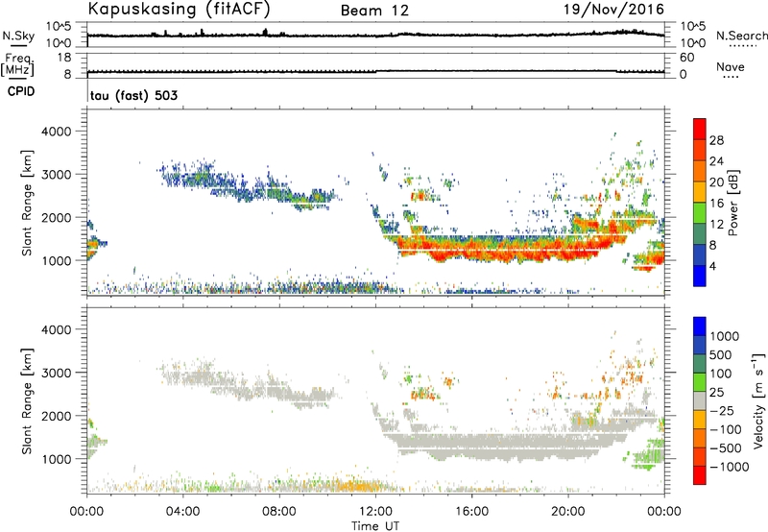The image size is (768, 532).
Task: Select the 'N.Sky' legend label
Action: pyautogui.click(x=18, y=36)
